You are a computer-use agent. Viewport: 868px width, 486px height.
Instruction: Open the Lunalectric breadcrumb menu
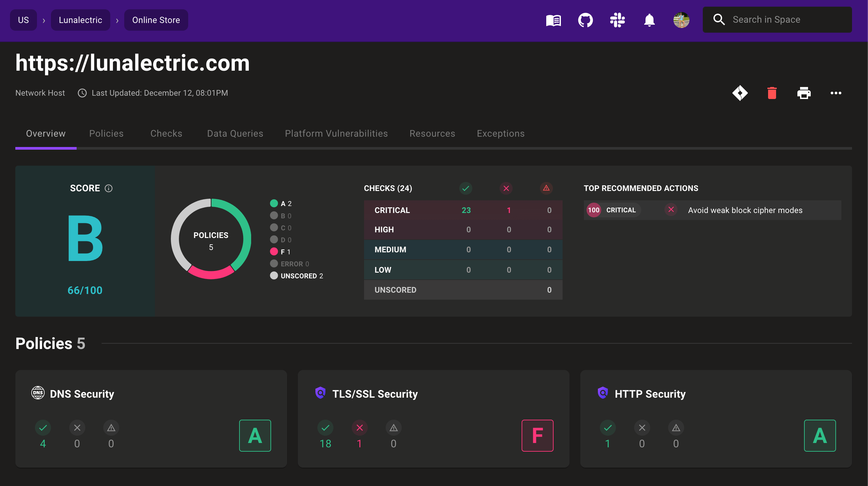80,20
